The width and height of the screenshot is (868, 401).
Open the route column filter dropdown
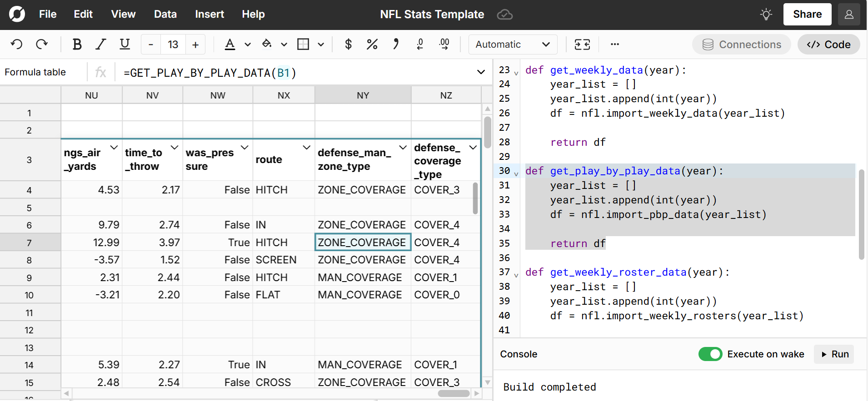(x=307, y=148)
